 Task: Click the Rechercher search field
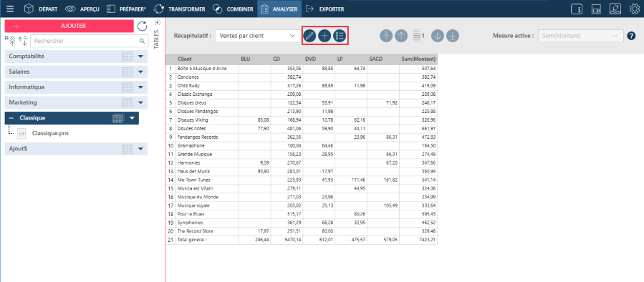pyautogui.click(x=89, y=41)
